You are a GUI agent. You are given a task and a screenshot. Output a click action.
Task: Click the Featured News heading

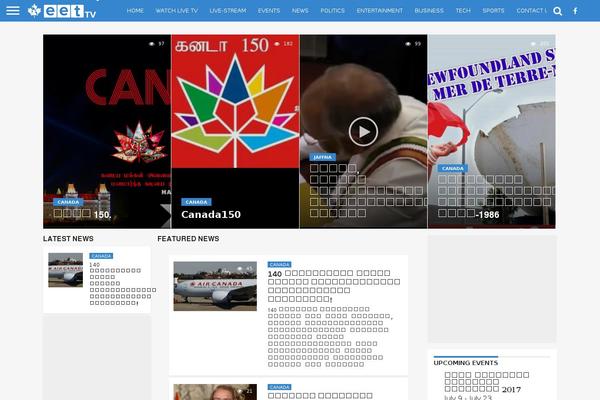[x=188, y=238]
